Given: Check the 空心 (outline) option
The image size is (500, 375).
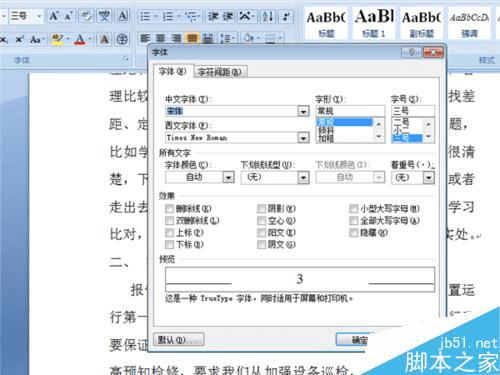Looking at the screenshot, I should [261, 221].
